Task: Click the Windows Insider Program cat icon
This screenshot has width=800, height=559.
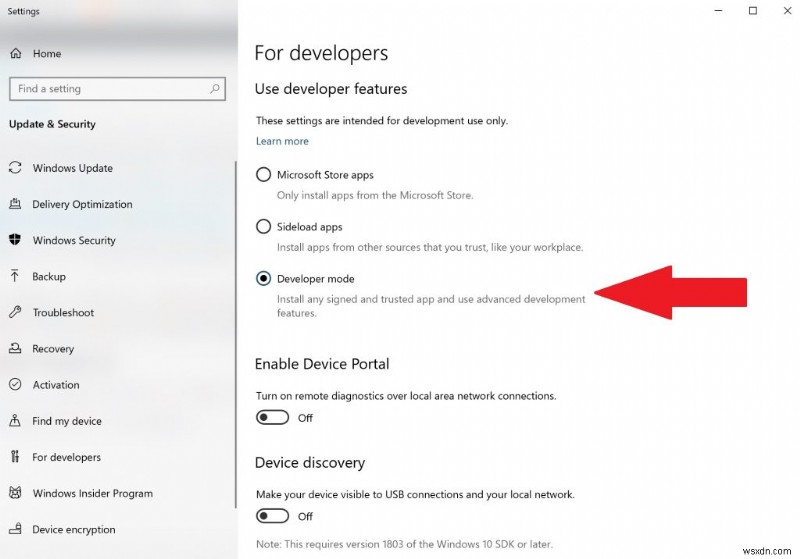Action: (x=15, y=493)
